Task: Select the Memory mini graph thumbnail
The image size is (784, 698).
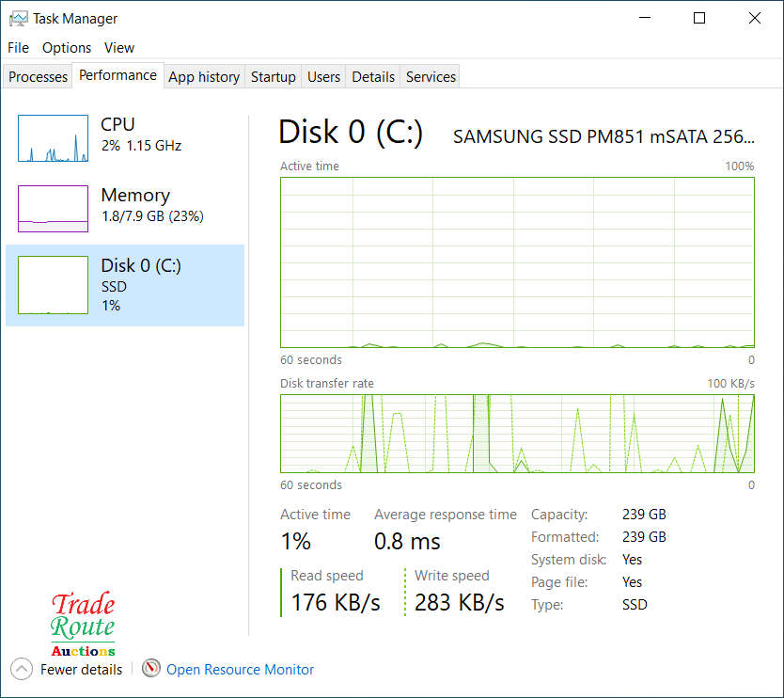Action: [53, 208]
